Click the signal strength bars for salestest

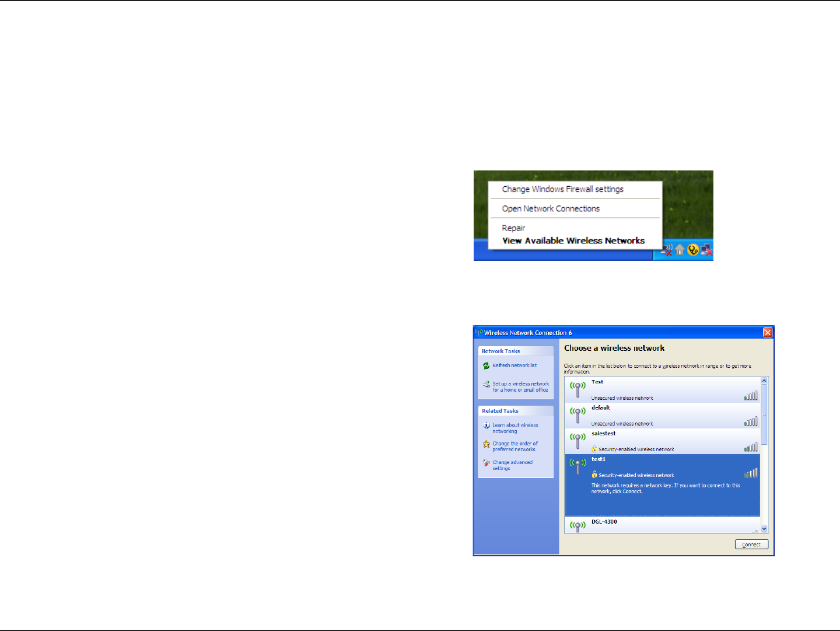click(751, 447)
